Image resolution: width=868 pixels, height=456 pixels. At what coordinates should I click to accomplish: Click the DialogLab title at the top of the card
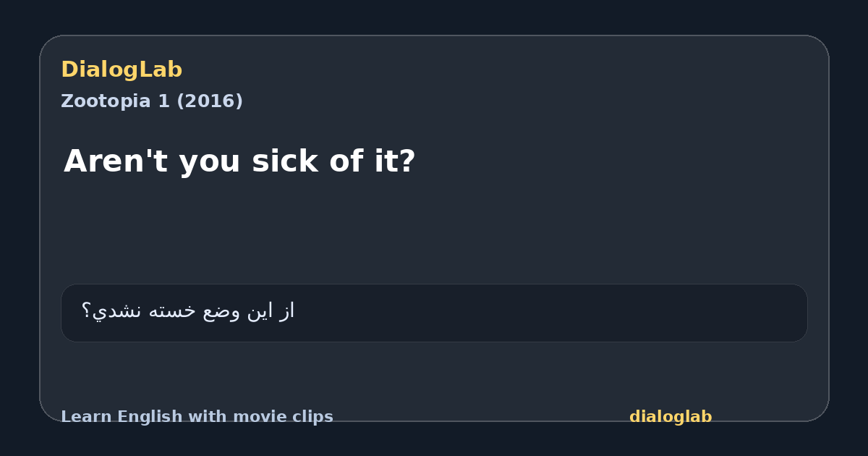pos(122,69)
